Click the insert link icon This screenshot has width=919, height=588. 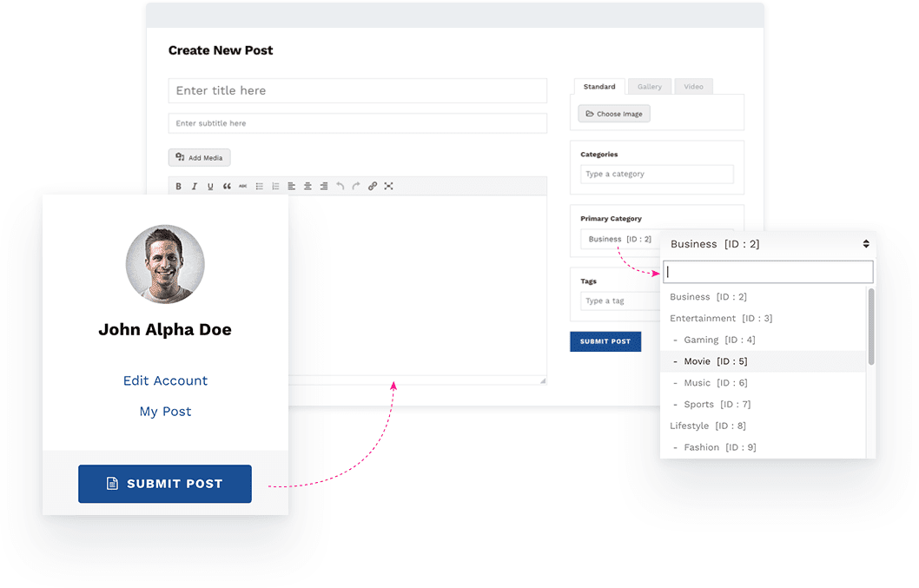tap(373, 186)
